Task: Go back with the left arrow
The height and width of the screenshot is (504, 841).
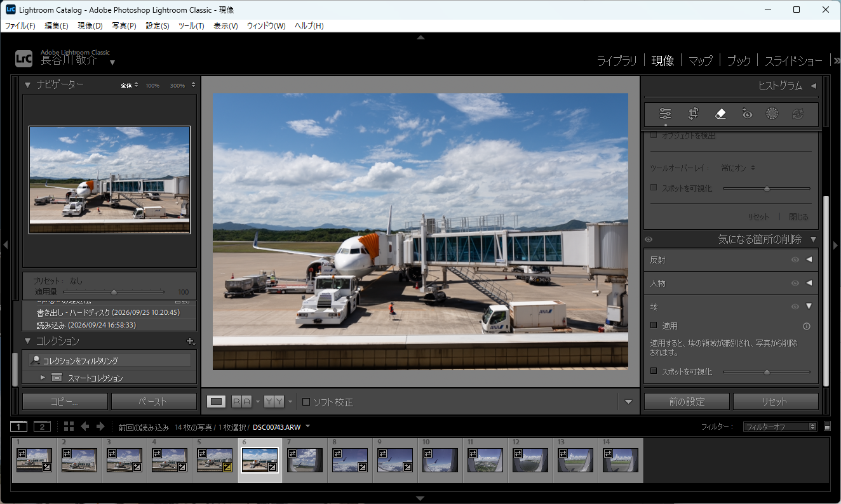Action: click(x=84, y=427)
